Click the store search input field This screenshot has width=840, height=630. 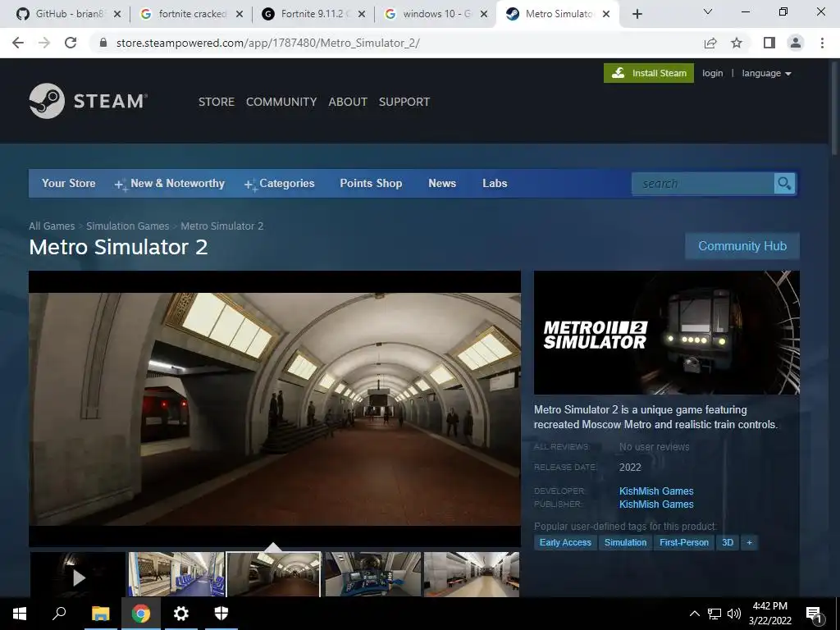(703, 183)
